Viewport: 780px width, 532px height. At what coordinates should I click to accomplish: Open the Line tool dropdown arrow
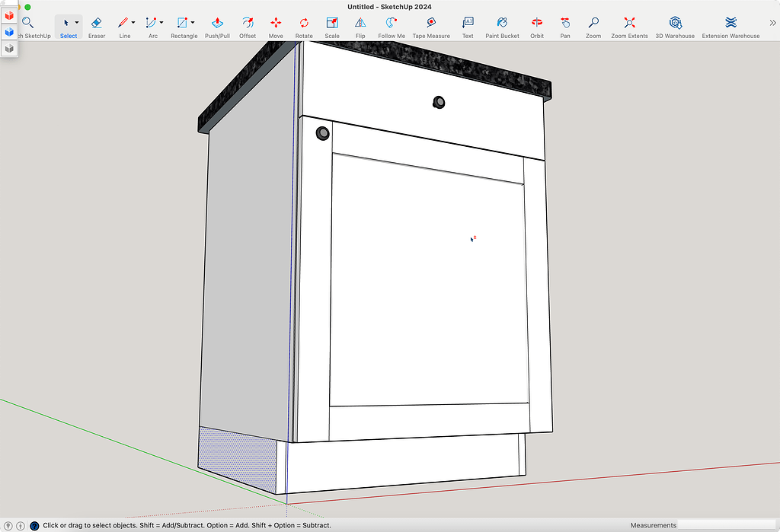pyautogui.click(x=133, y=23)
